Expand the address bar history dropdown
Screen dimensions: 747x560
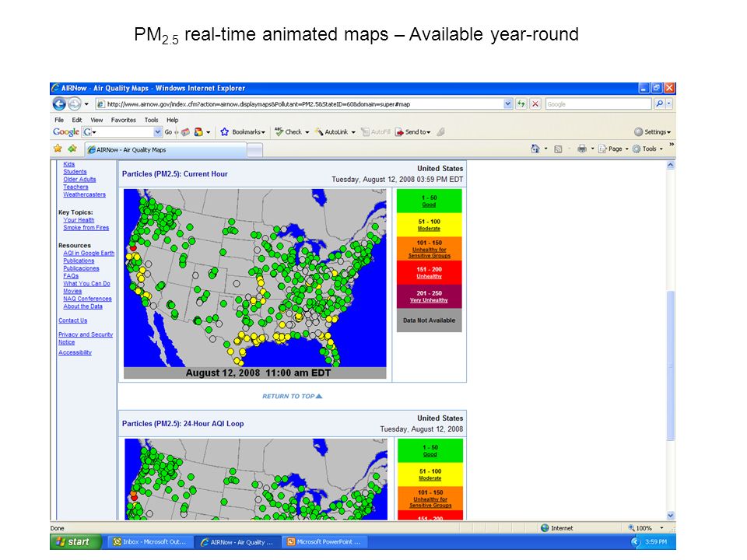pyautogui.click(x=508, y=103)
